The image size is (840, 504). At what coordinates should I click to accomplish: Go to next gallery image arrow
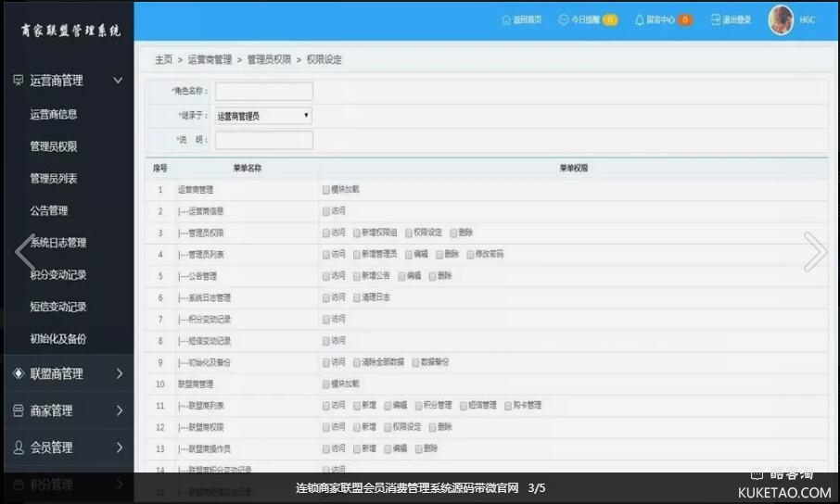[815, 252]
